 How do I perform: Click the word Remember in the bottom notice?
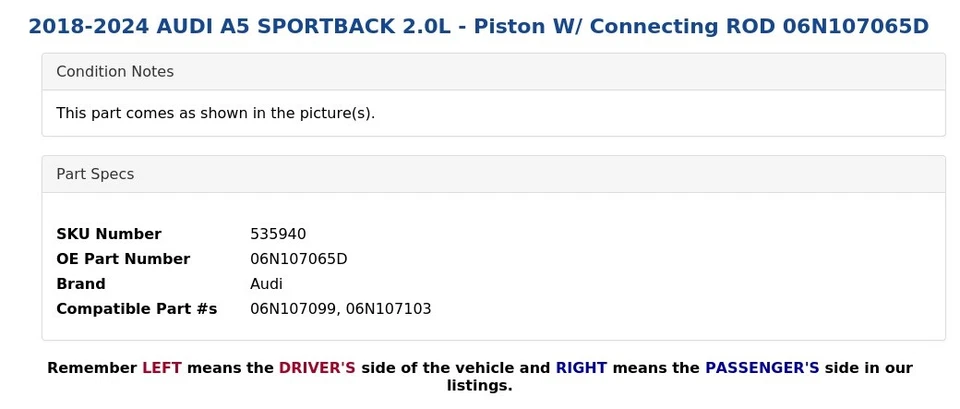pos(92,368)
